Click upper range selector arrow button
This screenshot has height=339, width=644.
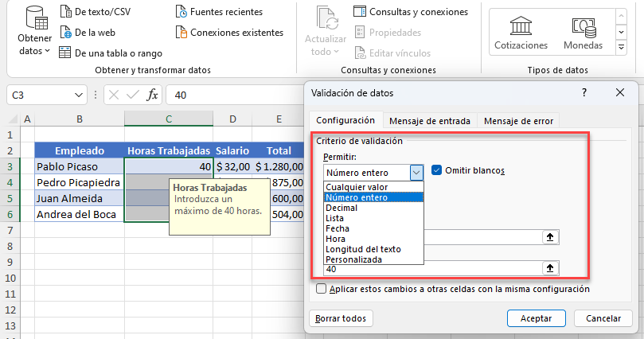pos(550,237)
